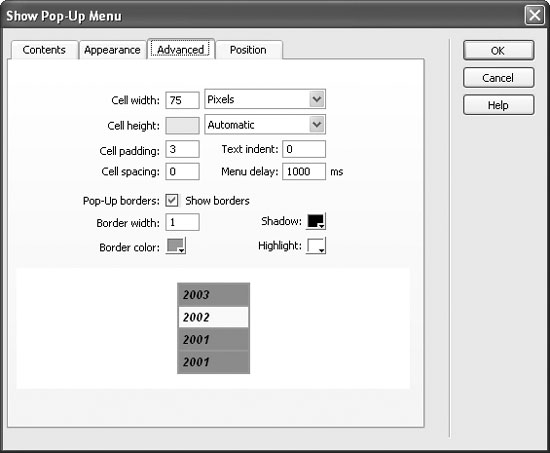Click the Cell width input field

pos(182,100)
